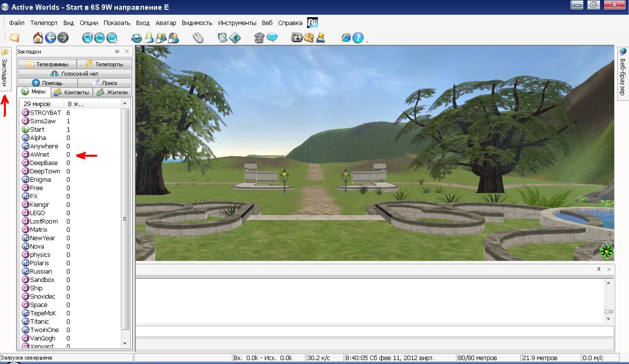The image size is (629, 364).
Task: Open the Файл menu
Action: 17,23
